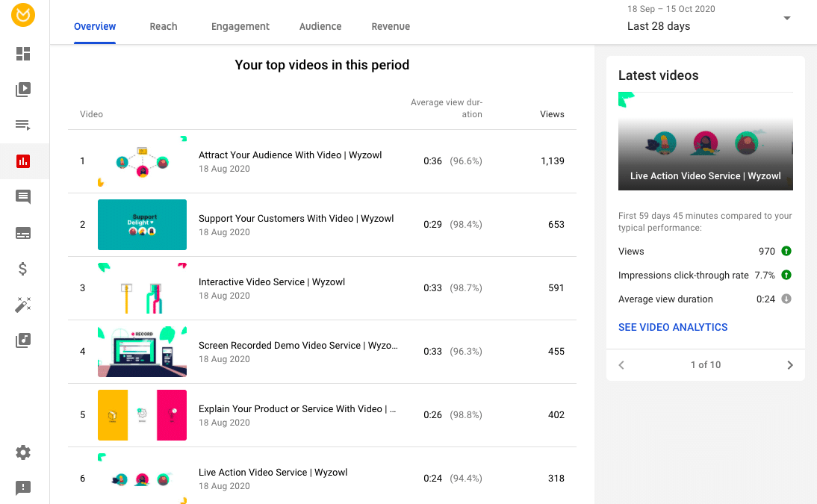Click the Latest videos heading
The image size is (817, 504).
pyautogui.click(x=658, y=75)
